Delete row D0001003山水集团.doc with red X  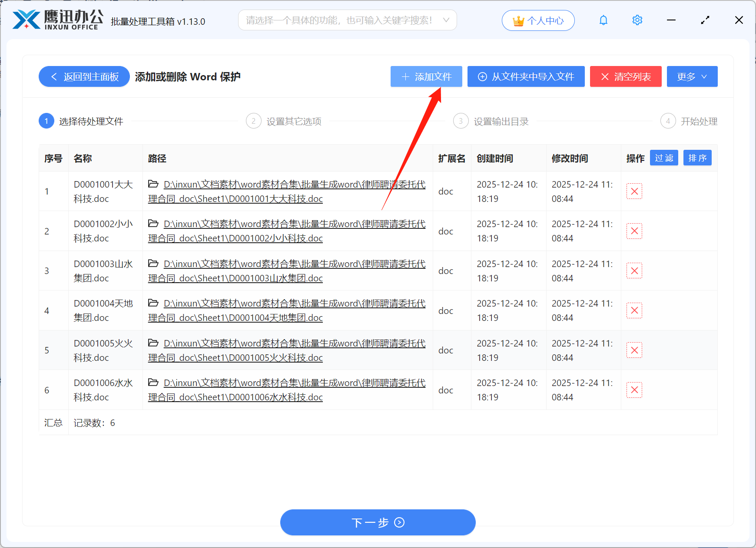pos(634,271)
